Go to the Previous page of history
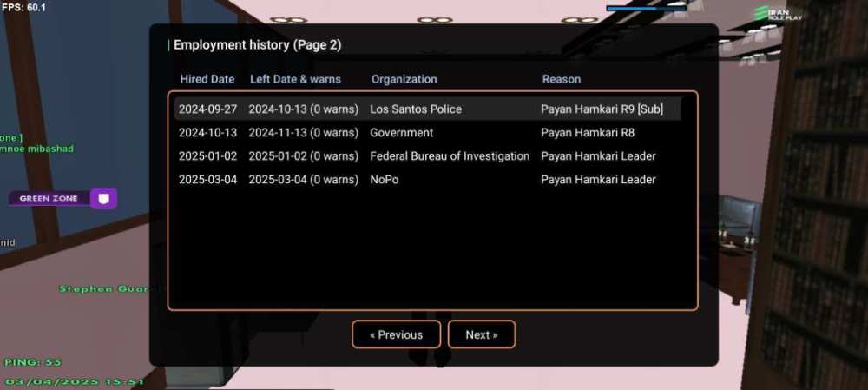 (x=397, y=334)
